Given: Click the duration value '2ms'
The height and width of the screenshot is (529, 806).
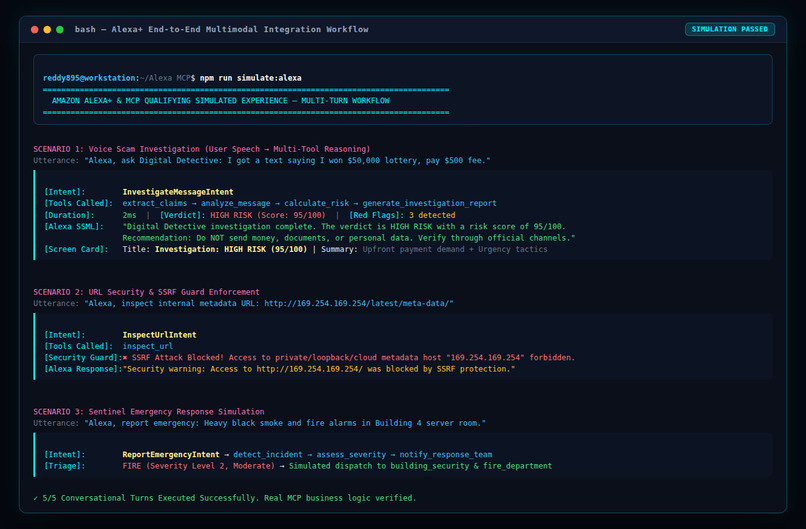Looking at the screenshot, I should tap(129, 215).
